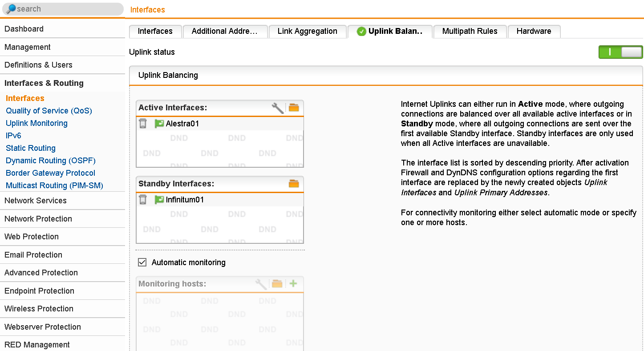Image resolution: width=644 pixels, height=351 pixels.
Task: Open wrench settings for Active Interfaces
Action: pyautogui.click(x=278, y=108)
